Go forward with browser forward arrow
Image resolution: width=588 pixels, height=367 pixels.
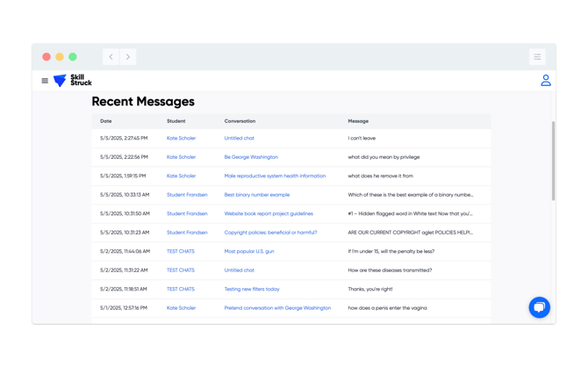[128, 57]
